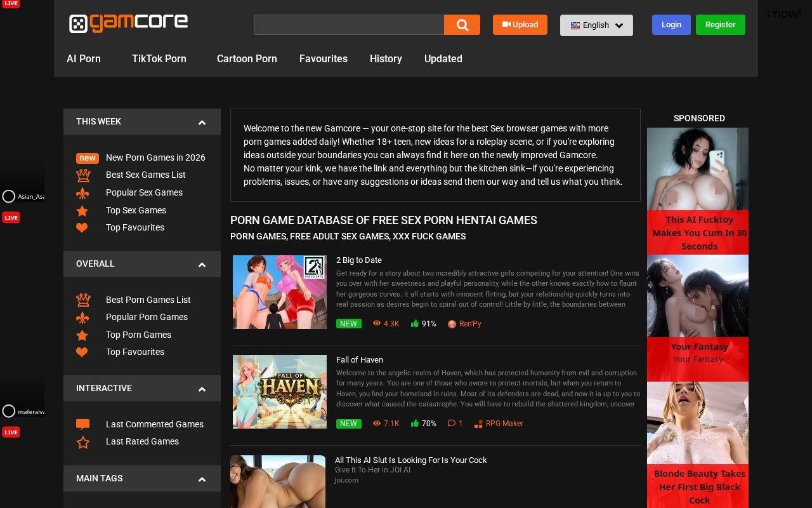Click the star icon beside Top Porn Games

click(x=82, y=335)
